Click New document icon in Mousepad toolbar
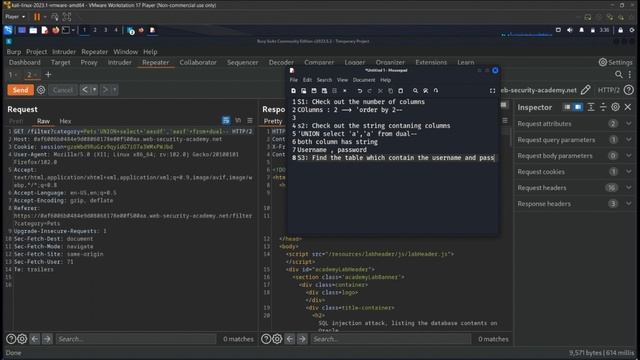This screenshot has height=360, width=640. point(293,91)
